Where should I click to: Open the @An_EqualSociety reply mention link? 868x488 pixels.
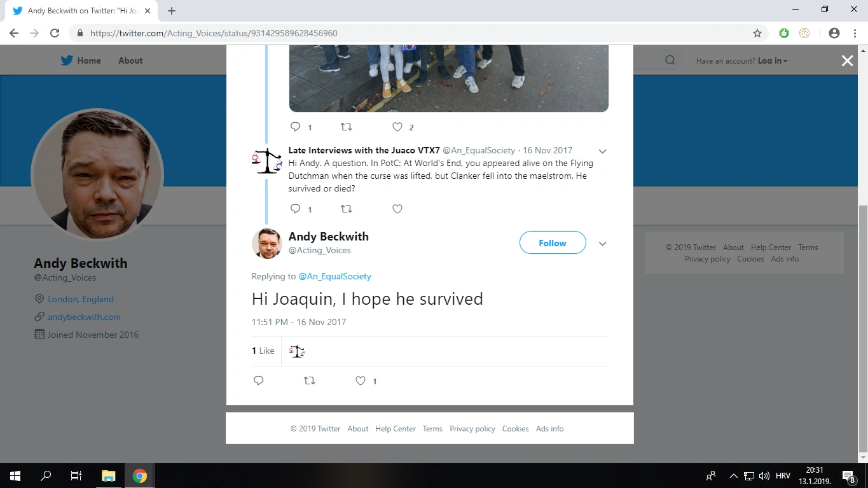pyautogui.click(x=334, y=276)
